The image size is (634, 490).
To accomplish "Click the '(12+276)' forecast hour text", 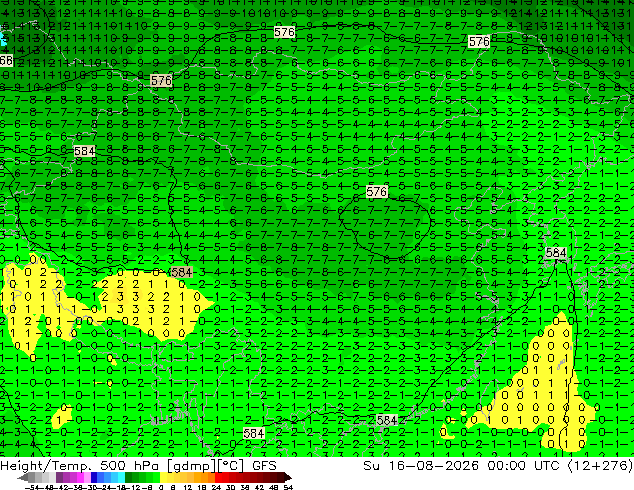I will (x=600, y=466).
